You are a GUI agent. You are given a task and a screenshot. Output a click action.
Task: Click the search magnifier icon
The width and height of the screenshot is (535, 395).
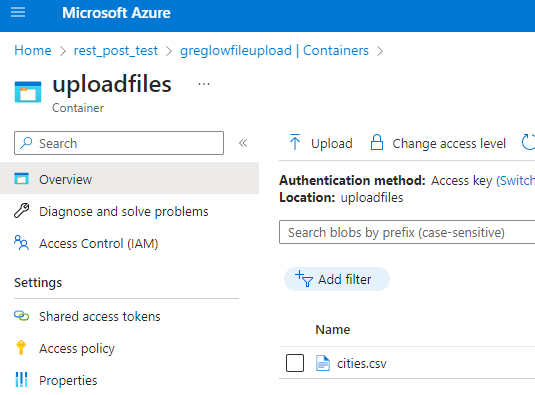click(26, 143)
